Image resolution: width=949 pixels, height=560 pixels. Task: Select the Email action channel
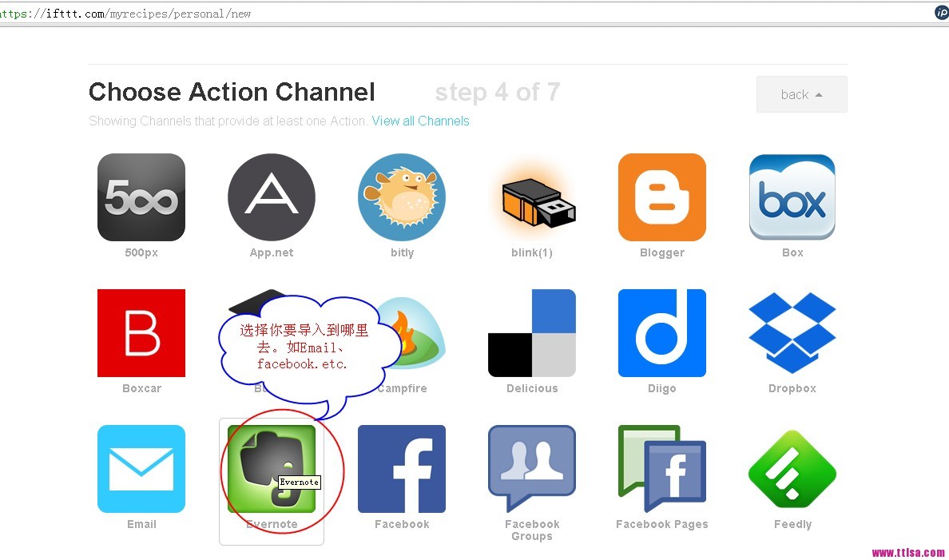[141, 469]
